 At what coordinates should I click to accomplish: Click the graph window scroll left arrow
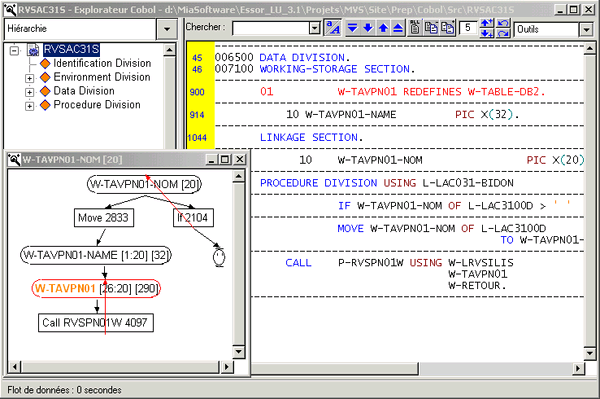coord(15,367)
